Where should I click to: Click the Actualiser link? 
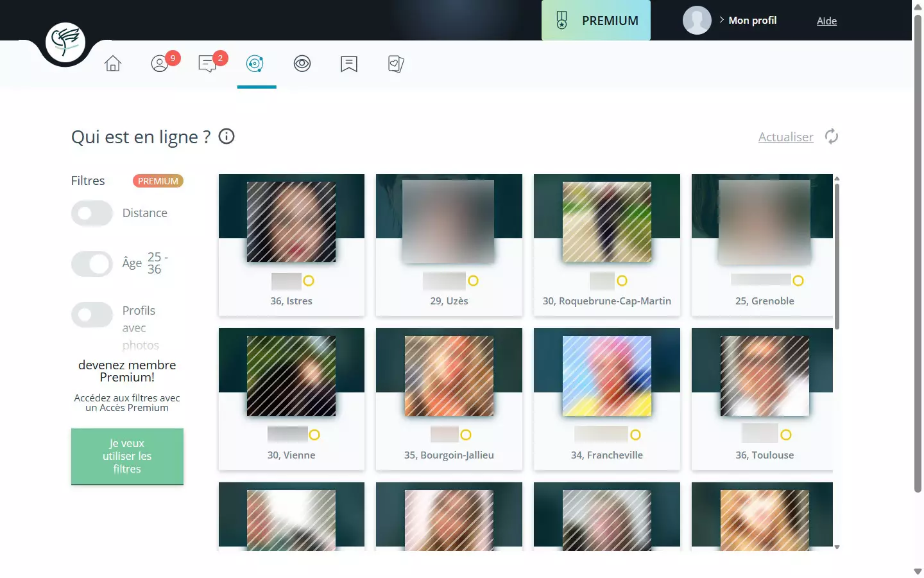pyautogui.click(x=785, y=137)
